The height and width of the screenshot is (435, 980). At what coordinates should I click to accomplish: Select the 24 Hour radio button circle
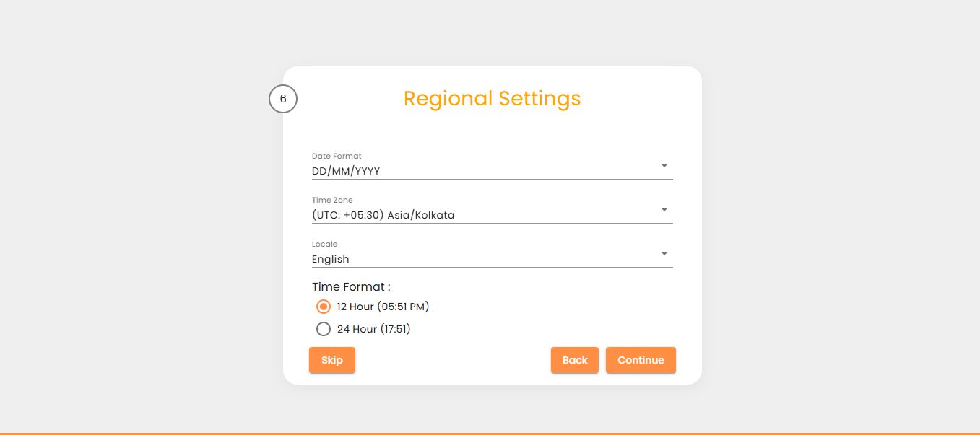pos(324,329)
